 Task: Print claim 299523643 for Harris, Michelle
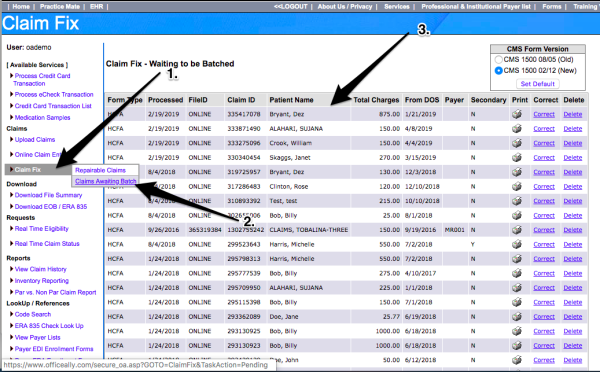pos(517,244)
